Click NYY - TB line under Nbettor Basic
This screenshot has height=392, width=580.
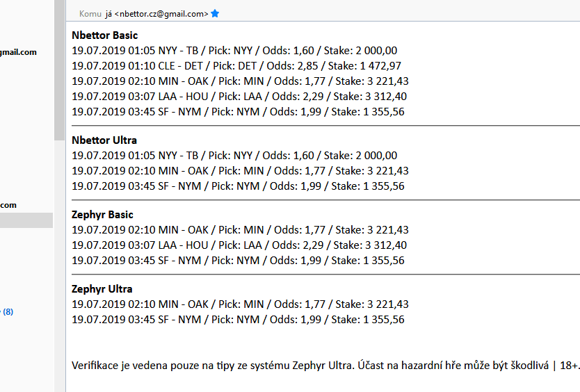pos(234,51)
